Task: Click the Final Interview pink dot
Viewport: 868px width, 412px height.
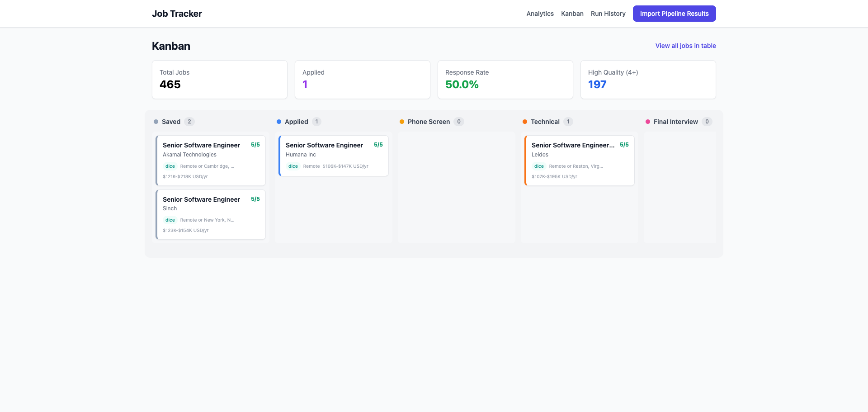Action: coord(647,122)
